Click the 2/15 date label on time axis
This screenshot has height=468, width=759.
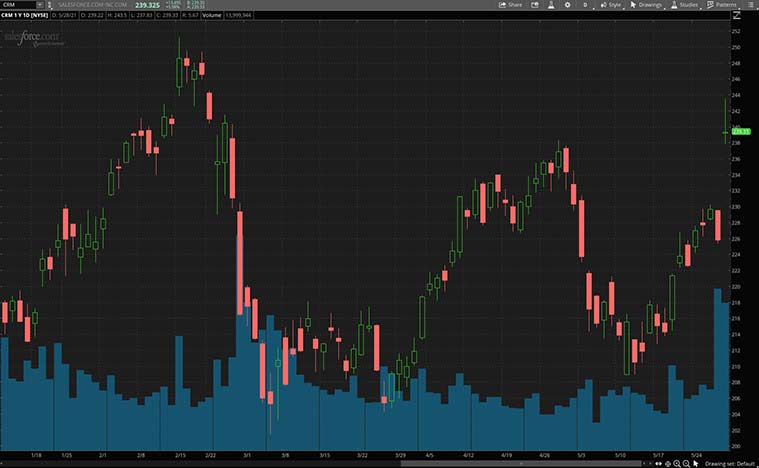point(180,455)
